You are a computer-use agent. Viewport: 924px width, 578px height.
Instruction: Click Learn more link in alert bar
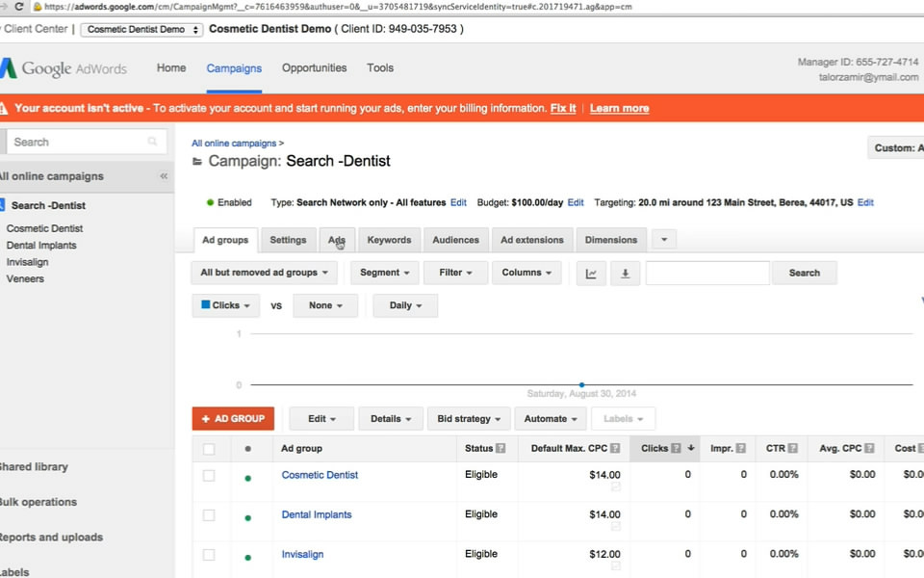tap(619, 109)
